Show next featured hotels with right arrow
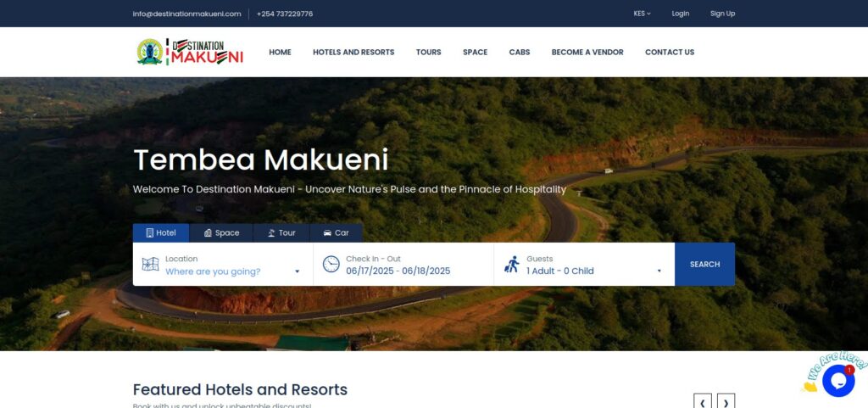868x408 pixels. tap(726, 402)
